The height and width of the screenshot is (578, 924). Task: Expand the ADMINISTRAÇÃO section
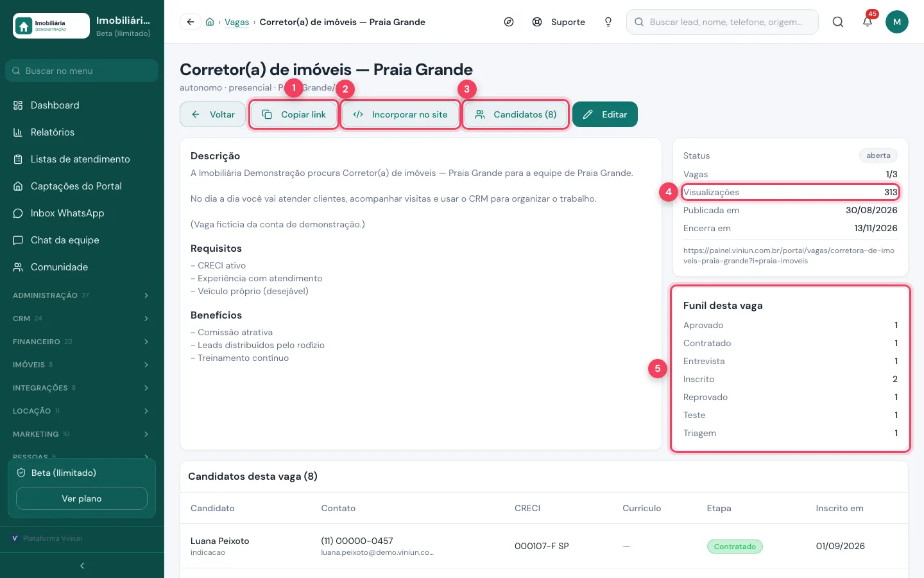[82, 295]
